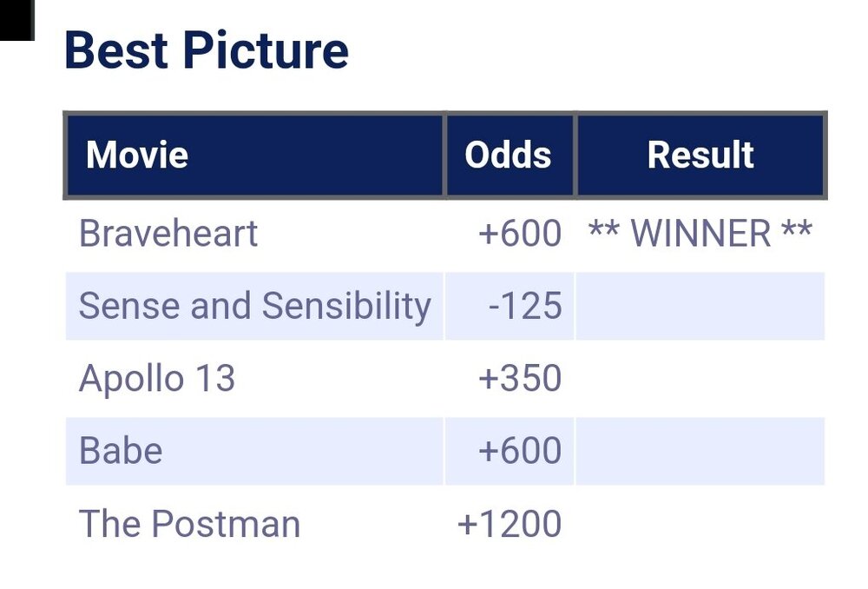Click the ** WINNER ** result text
The width and height of the screenshot is (868, 589).
coord(700,234)
